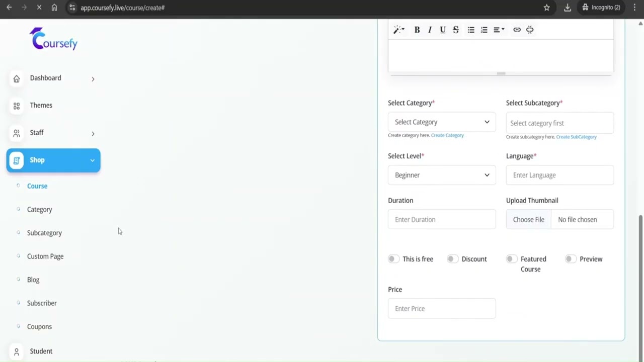Go forward with browser forward arrow
The image size is (644, 362).
click(23, 8)
